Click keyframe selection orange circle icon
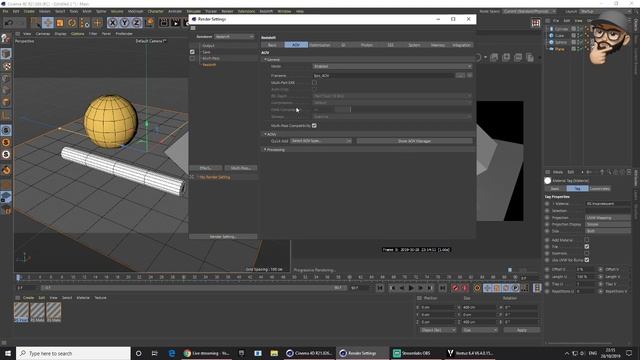The image size is (640, 360). coord(477,288)
